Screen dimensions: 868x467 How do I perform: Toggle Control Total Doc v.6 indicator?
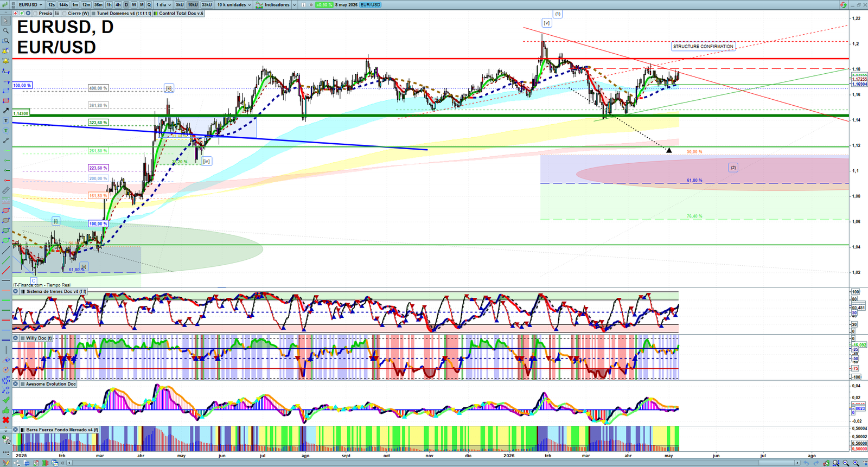click(x=156, y=14)
